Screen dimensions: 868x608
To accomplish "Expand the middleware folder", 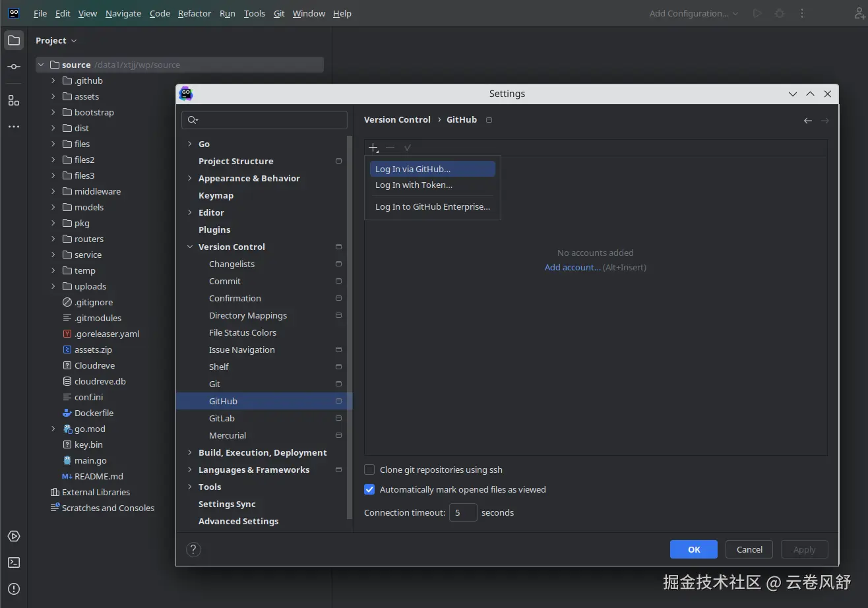I will coord(53,191).
